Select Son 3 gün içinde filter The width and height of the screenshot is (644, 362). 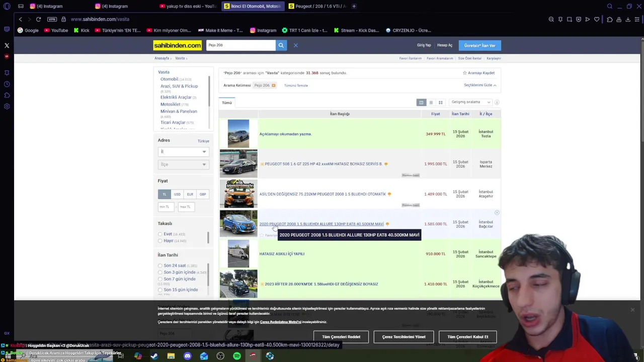(160, 272)
